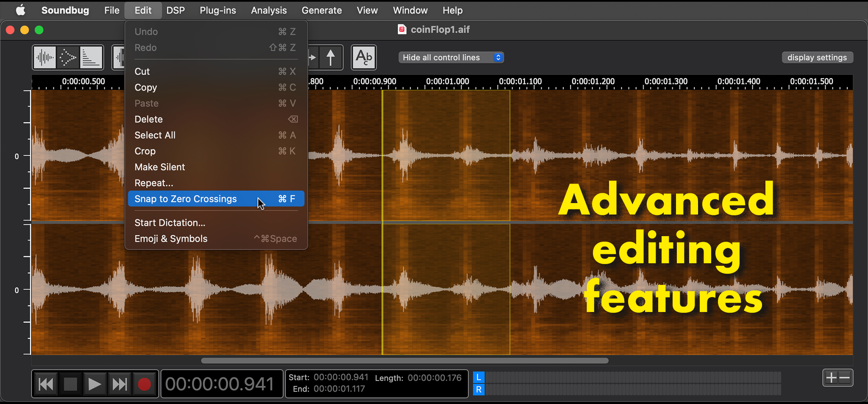This screenshot has width=868, height=404.
Task: Click the End value 00:00:01.117
Action: pos(339,389)
